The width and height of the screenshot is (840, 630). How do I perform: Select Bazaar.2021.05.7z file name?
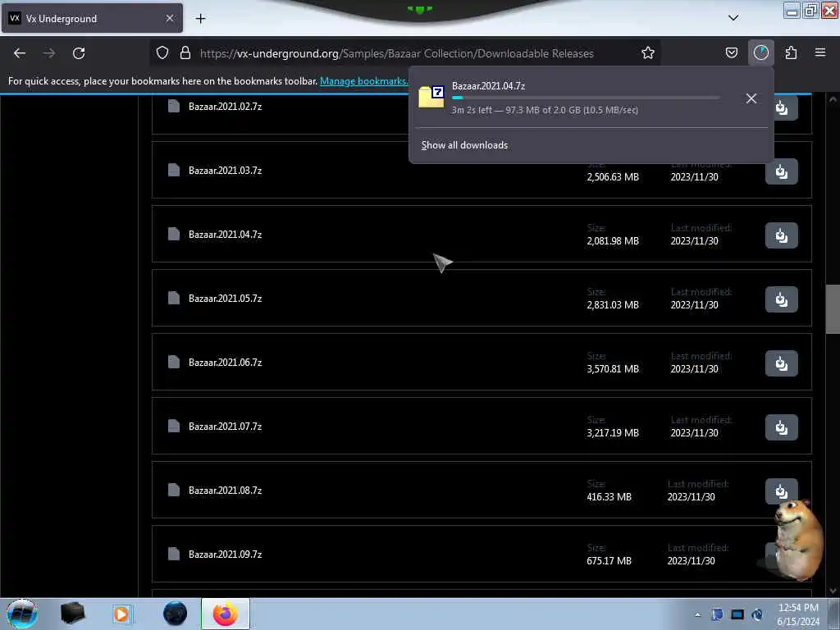(225, 299)
